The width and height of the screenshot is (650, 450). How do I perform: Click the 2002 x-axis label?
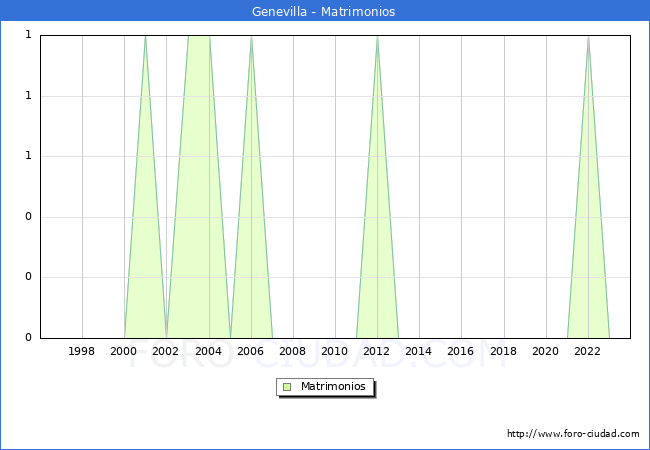click(x=166, y=351)
